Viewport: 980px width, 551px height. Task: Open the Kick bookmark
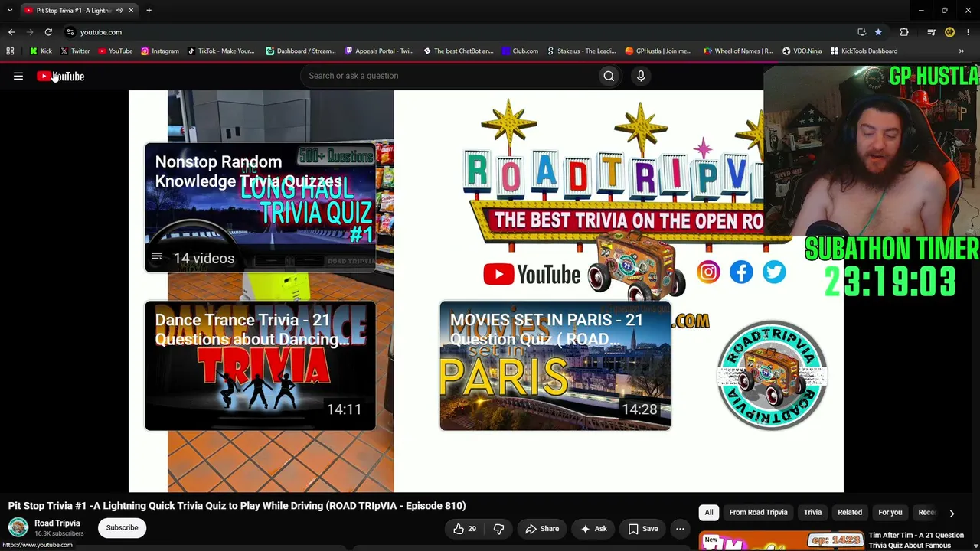[x=41, y=51]
